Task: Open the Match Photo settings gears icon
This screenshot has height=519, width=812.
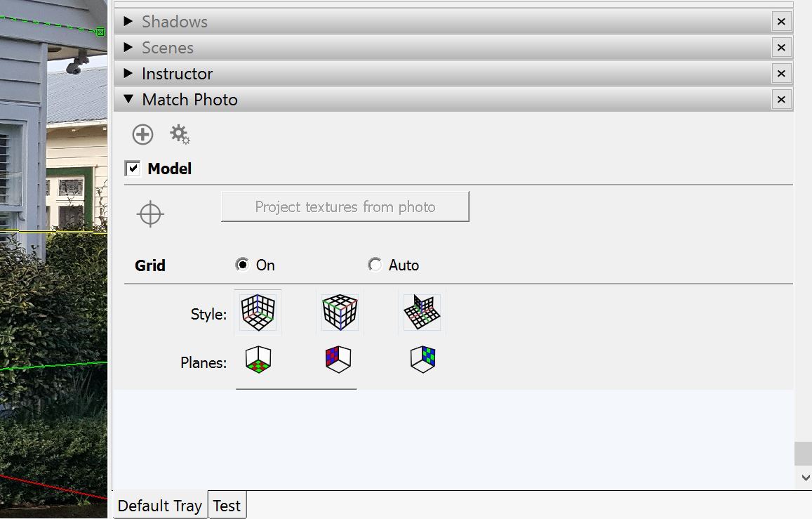Action: tap(180, 134)
